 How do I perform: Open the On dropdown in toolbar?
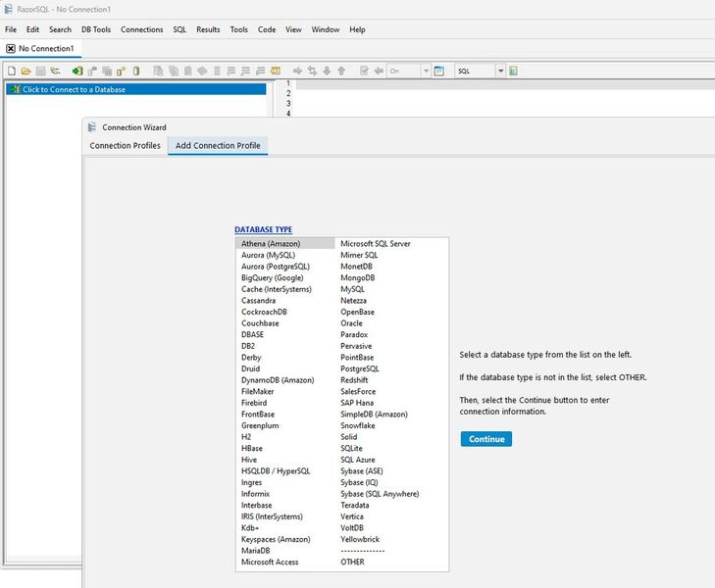click(x=409, y=72)
